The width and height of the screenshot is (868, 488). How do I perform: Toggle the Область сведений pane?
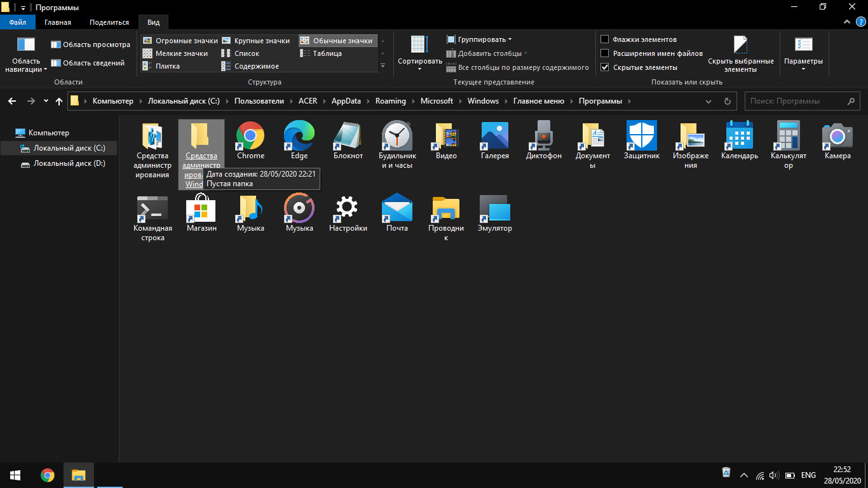click(88, 63)
